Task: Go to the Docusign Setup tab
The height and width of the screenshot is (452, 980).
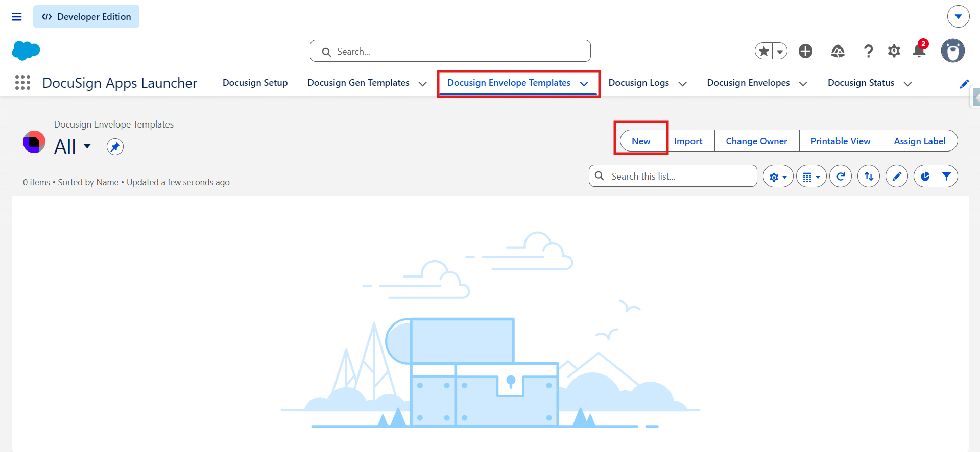Action: point(255,83)
